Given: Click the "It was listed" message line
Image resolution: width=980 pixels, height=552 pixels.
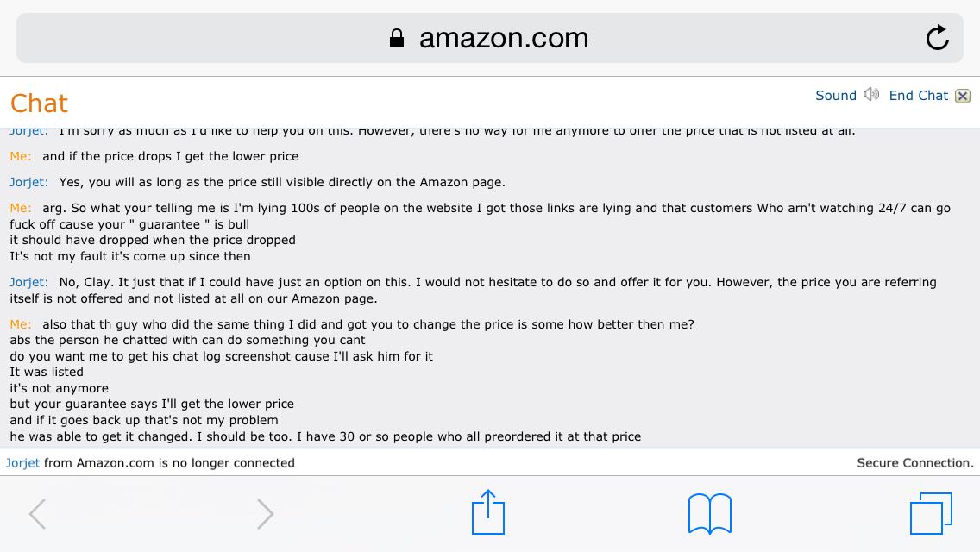Looking at the screenshot, I should pyautogui.click(x=47, y=372).
